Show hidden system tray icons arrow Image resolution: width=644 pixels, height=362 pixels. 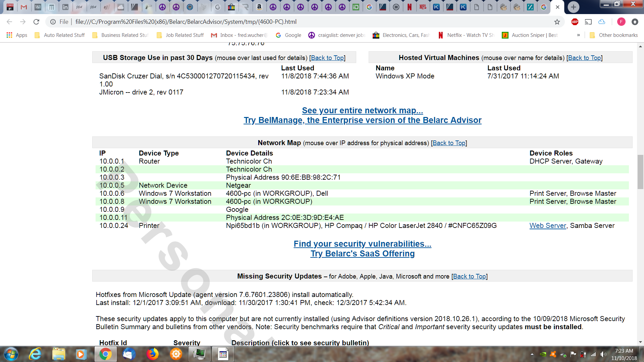click(532, 354)
